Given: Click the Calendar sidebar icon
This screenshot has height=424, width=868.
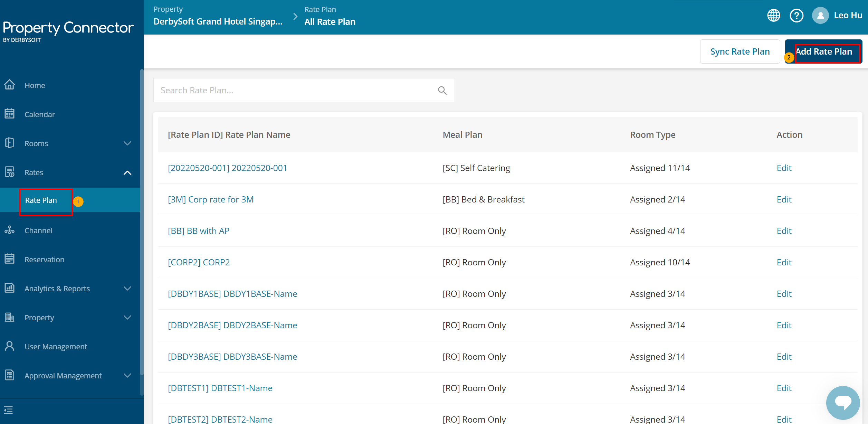Looking at the screenshot, I should [x=10, y=114].
